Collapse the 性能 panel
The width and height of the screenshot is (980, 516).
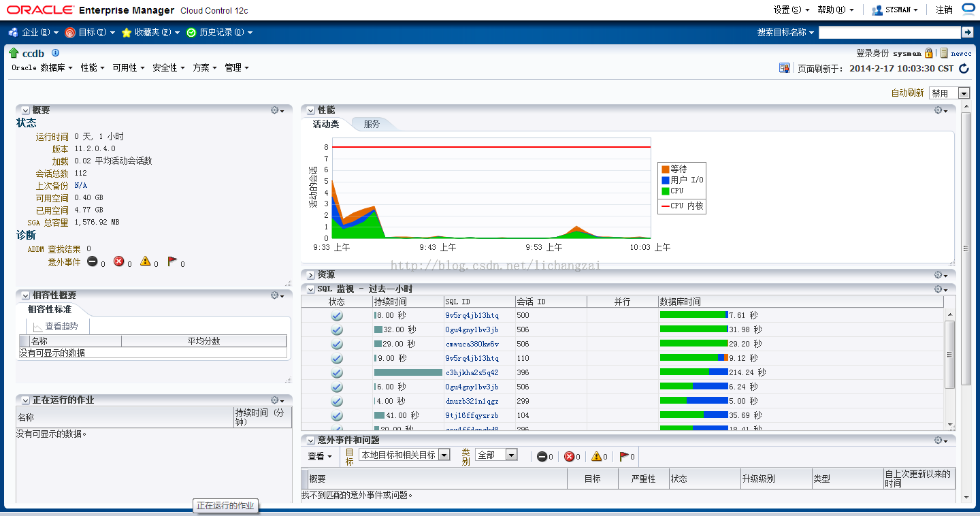click(310, 110)
